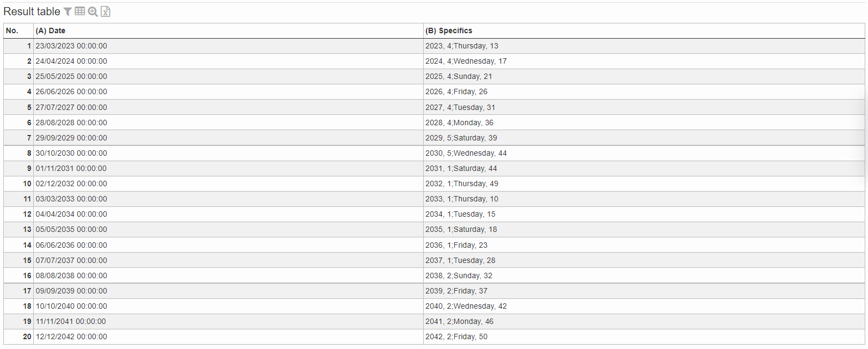
Task: Select the cell 2029, 5;Saturday, 39
Action: tap(461, 138)
